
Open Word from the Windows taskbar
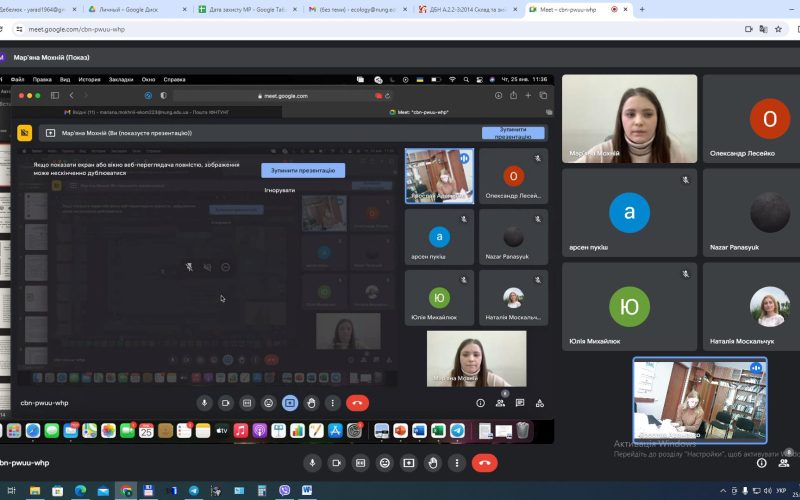tap(307, 491)
